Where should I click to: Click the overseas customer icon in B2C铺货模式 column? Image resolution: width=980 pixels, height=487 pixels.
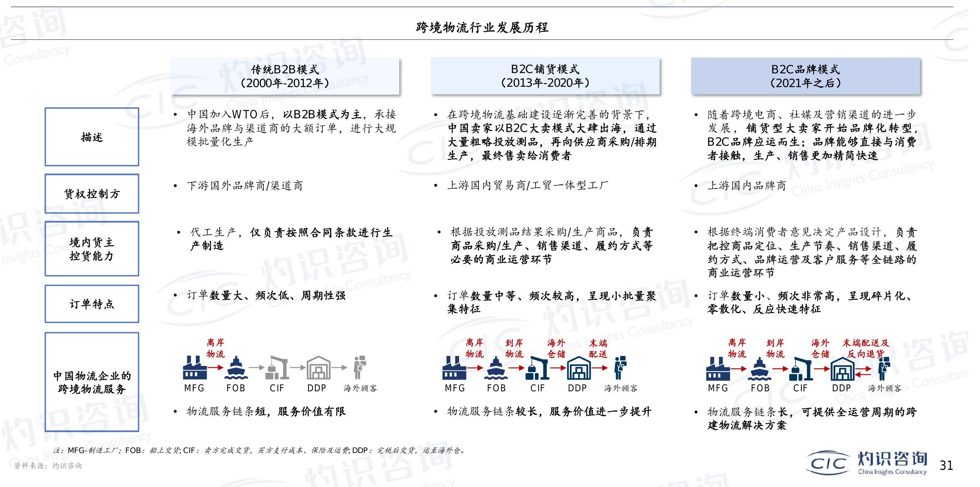point(620,368)
